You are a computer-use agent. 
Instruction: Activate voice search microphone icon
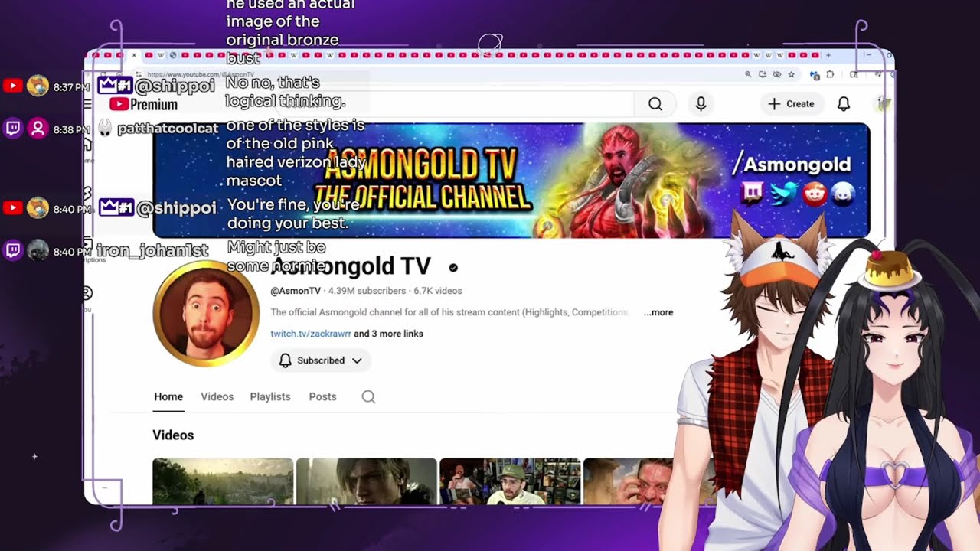[701, 104]
